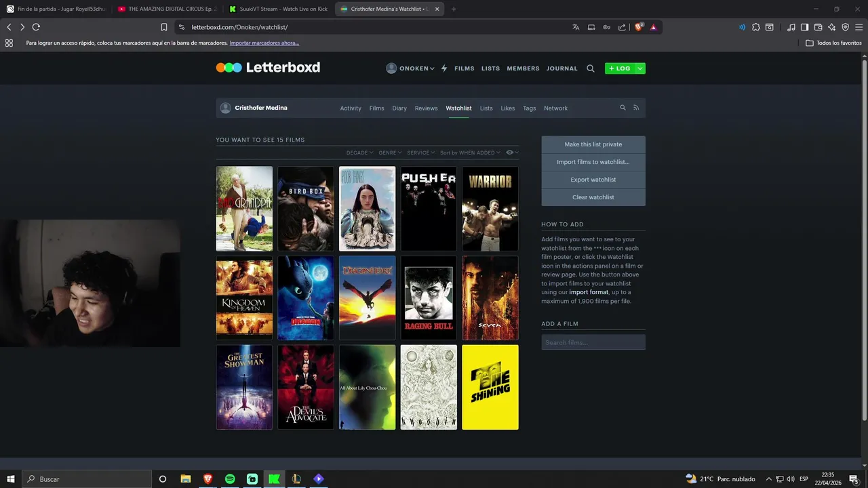Image resolution: width=868 pixels, height=488 pixels.
Task: Open the SERVICE filter dropdown
Action: pyautogui.click(x=421, y=152)
